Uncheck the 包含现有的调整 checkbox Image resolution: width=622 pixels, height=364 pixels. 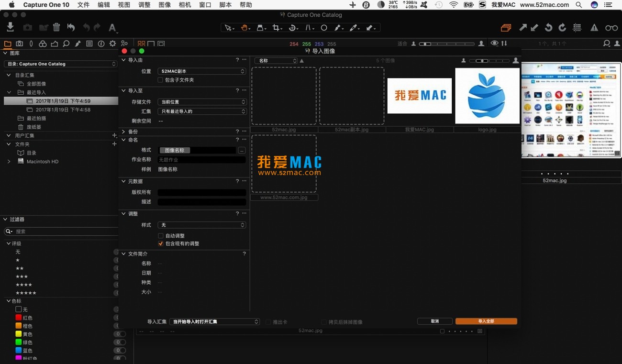160,243
